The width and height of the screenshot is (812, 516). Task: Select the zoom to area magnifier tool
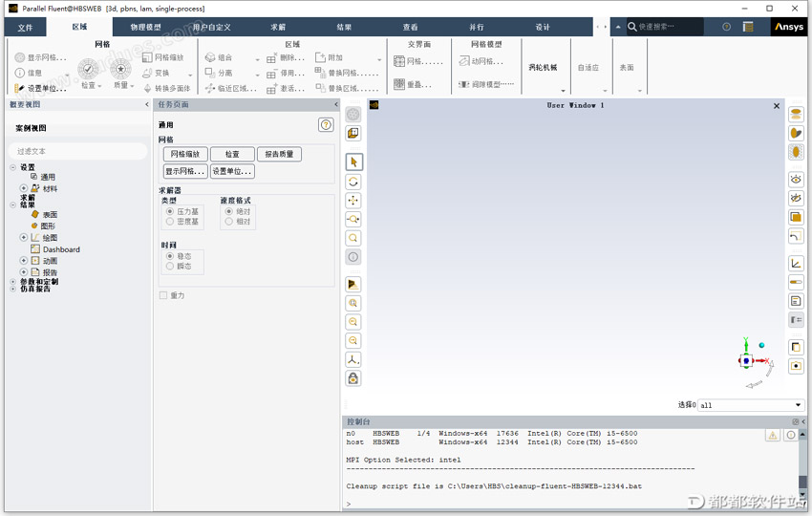pyautogui.click(x=353, y=238)
